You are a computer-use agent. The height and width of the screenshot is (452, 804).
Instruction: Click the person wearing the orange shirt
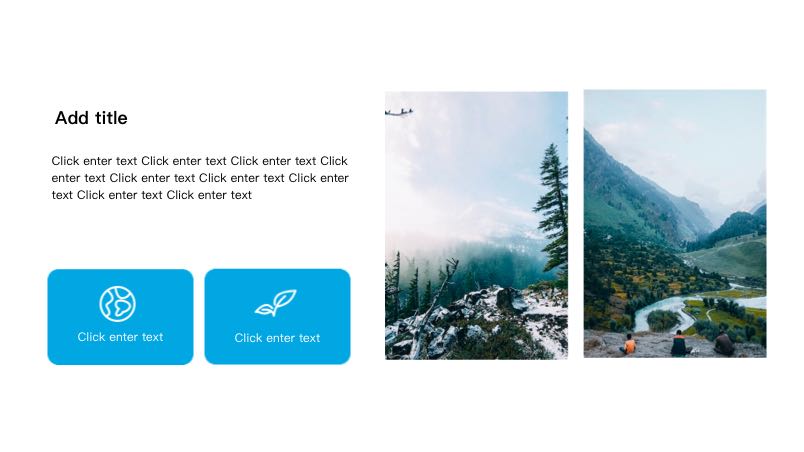click(628, 344)
